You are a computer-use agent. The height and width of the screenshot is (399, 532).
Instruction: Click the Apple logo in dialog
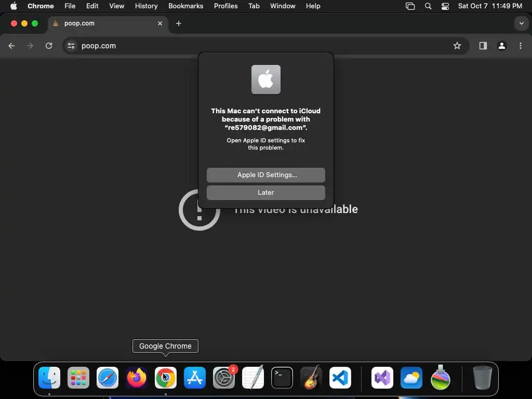click(x=266, y=79)
